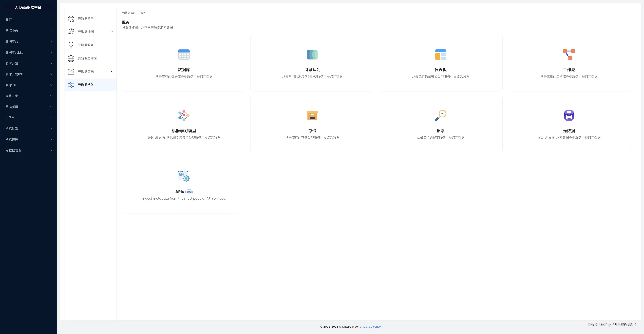Click the 元数据洞察 lightbulb sidebar icon
Viewport: 644px width, 334px height.
click(71, 45)
